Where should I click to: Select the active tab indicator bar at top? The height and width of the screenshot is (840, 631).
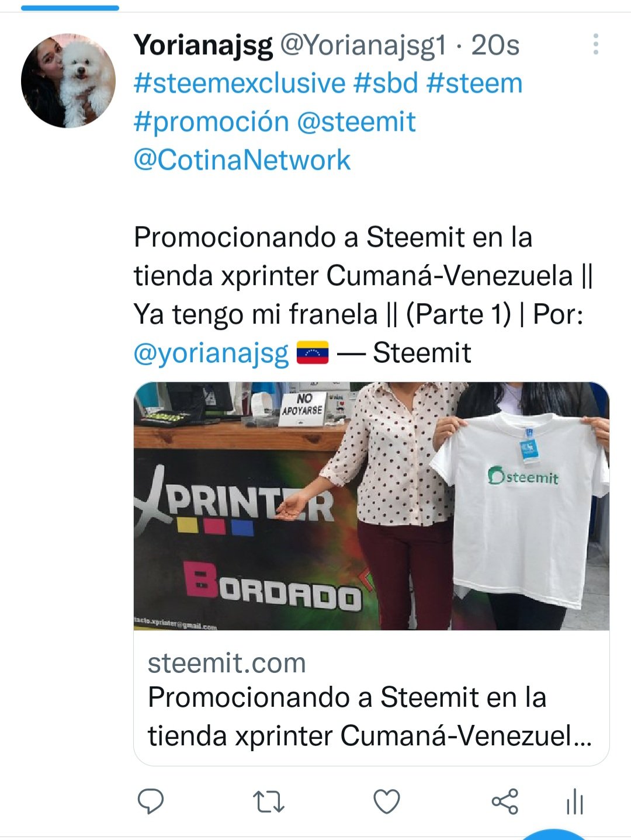[x=70, y=8]
